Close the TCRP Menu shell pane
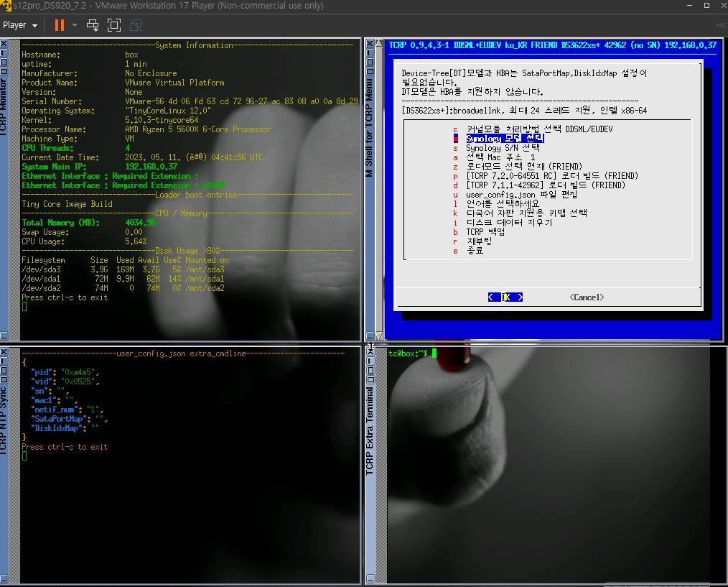This screenshot has height=587, width=728. 370,44
